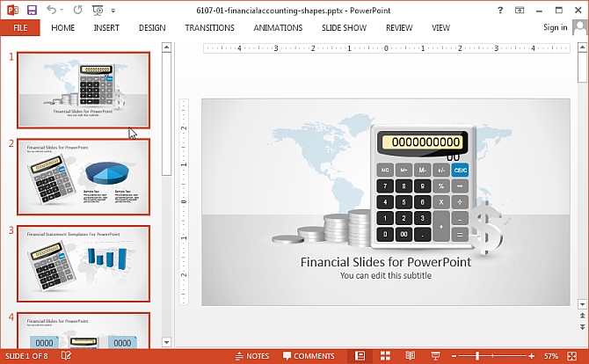
Task: Click the user account avatar icon
Action: click(580, 27)
